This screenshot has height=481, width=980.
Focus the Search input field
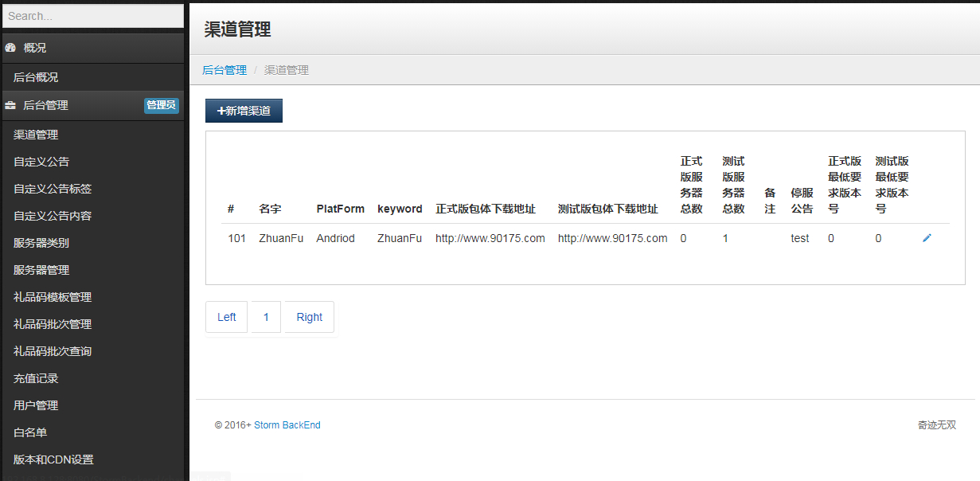coord(92,16)
